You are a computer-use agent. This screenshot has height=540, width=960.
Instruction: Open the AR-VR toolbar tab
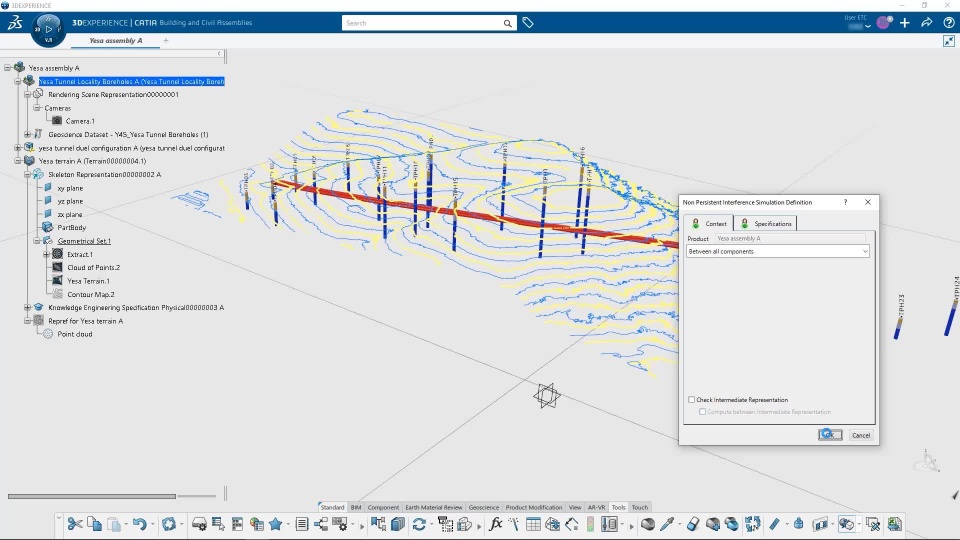(x=596, y=508)
